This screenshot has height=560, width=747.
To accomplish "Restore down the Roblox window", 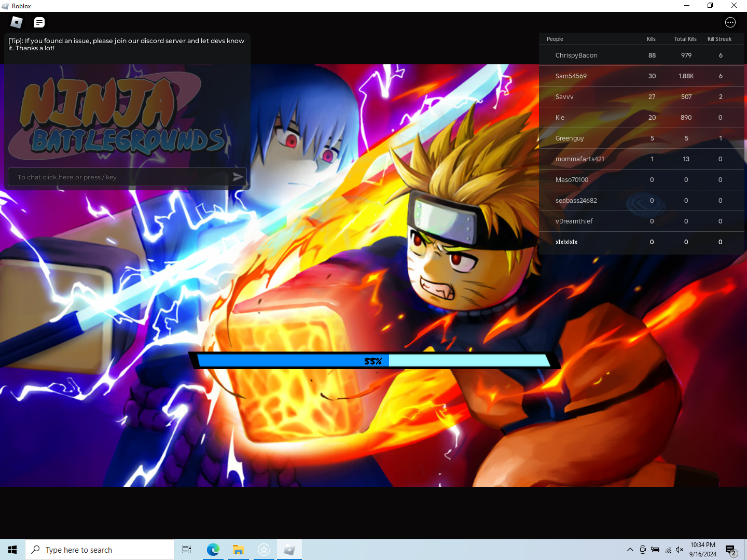I will pos(710,6).
